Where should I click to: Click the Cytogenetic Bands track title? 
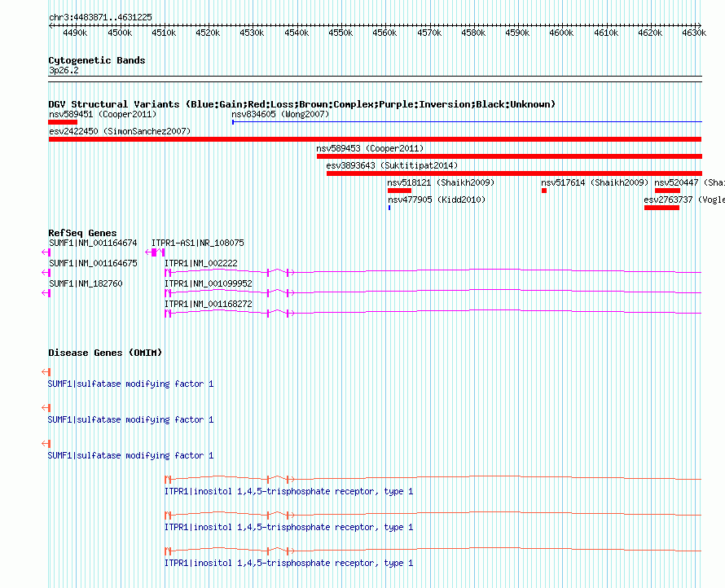tap(97, 60)
